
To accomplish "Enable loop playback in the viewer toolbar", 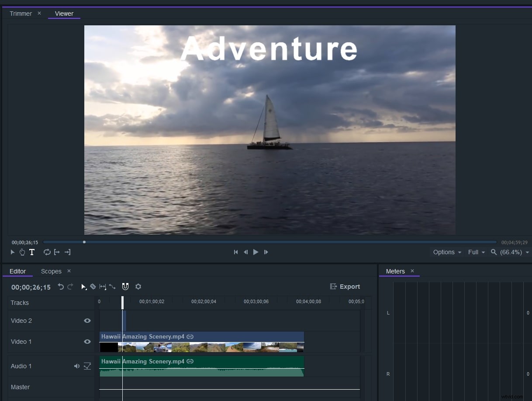I will click(47, 252).
